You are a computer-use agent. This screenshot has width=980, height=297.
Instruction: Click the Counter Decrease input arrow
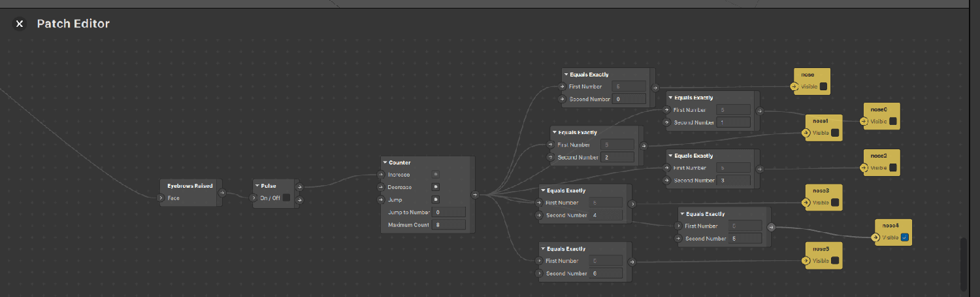(x=381, y=187)
